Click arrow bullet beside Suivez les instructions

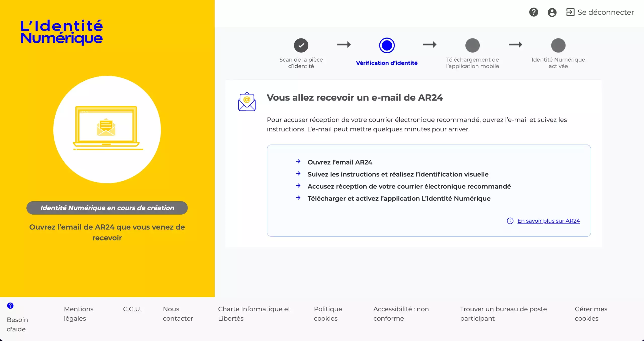point(298,173)
